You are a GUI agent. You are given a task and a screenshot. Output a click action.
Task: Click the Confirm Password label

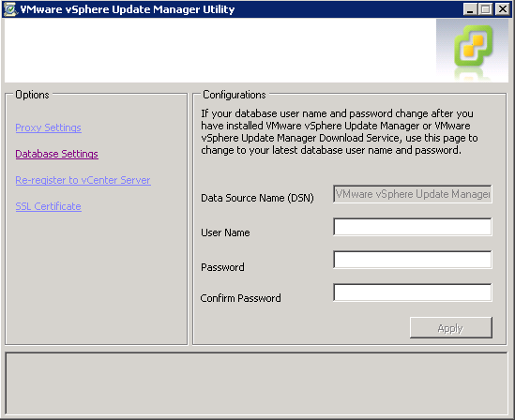(x=240, y=298)
